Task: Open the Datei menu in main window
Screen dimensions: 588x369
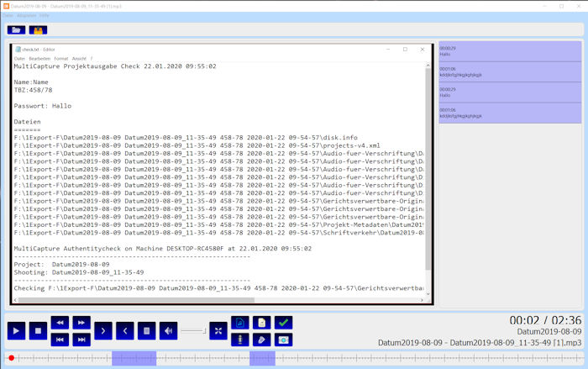Action: tap(8, 16)
